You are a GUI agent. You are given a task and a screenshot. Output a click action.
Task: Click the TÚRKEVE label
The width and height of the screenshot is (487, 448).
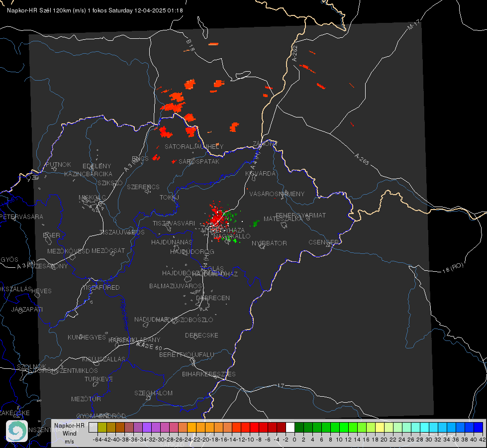tap(98, 379)
